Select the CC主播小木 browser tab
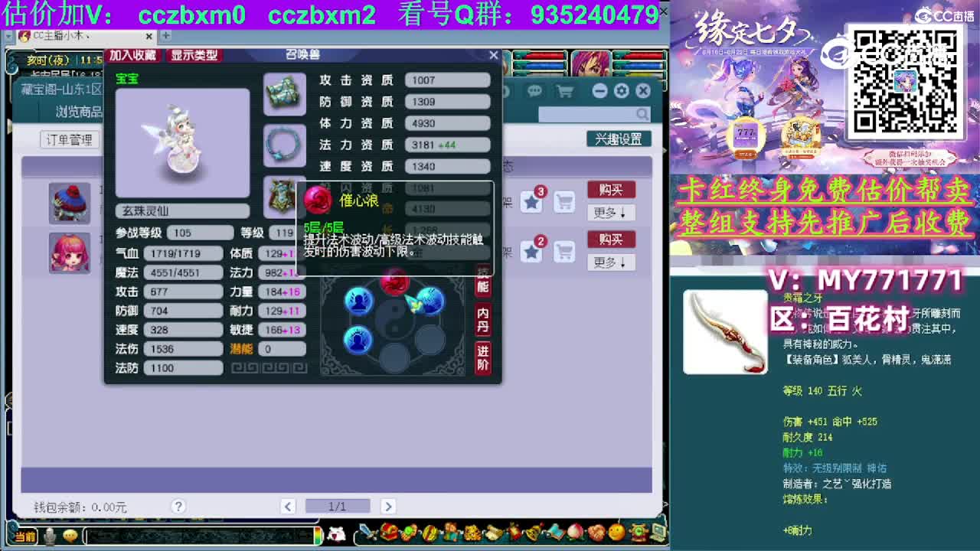The height and width of the screenshot is (551, 980). [86, 36]
